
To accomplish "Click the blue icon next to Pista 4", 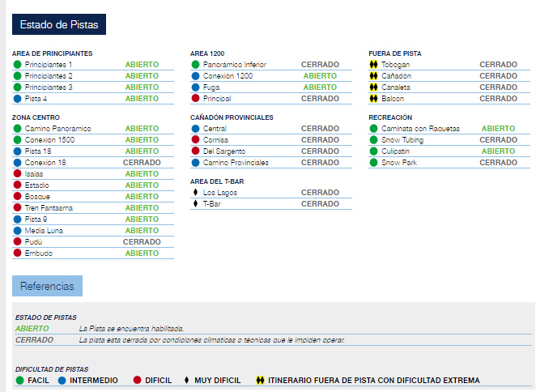I will [x=17, y=98].
